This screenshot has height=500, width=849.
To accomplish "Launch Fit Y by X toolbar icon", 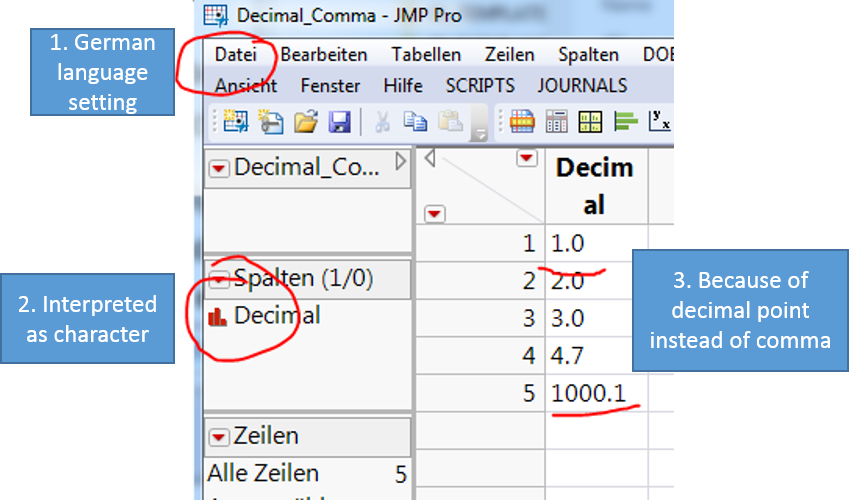I will tap(659, 121).
